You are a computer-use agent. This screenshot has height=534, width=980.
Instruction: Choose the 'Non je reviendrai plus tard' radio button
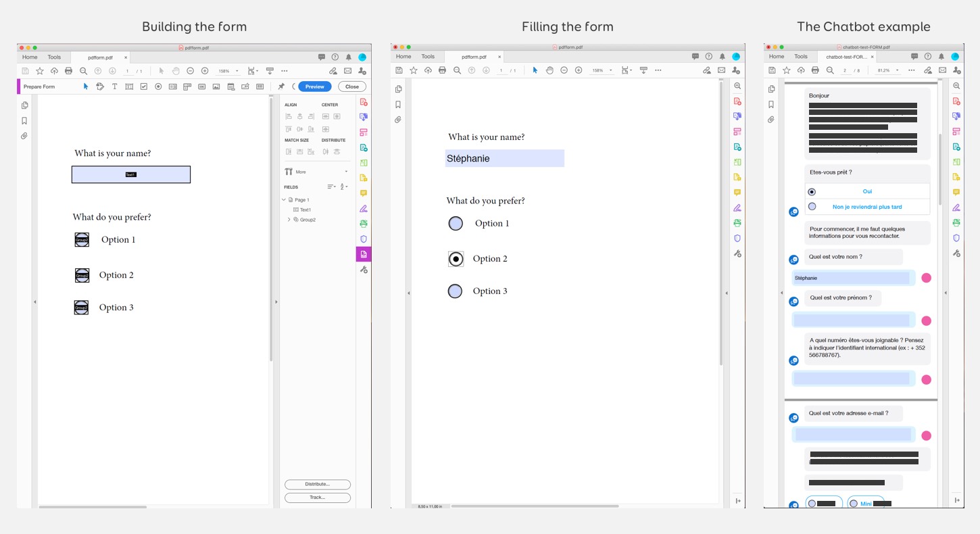coord(812,207)
